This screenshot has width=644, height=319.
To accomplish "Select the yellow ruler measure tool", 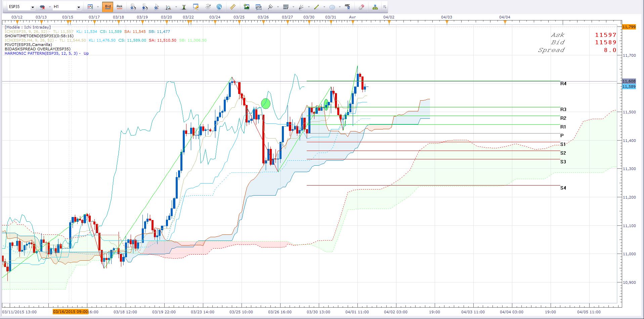I will coord(232,7).
